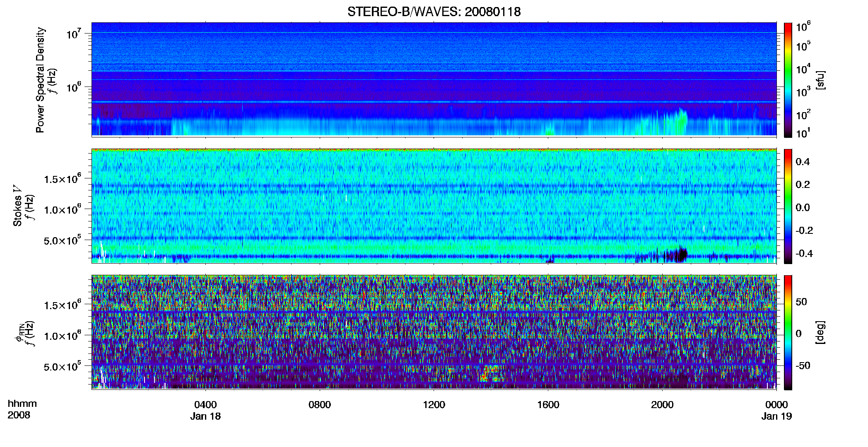This screenshot has width=868, height=447.
Task: Click the 'Jan 19' date label
Action: pyautogui.click(x=776, y=416)
